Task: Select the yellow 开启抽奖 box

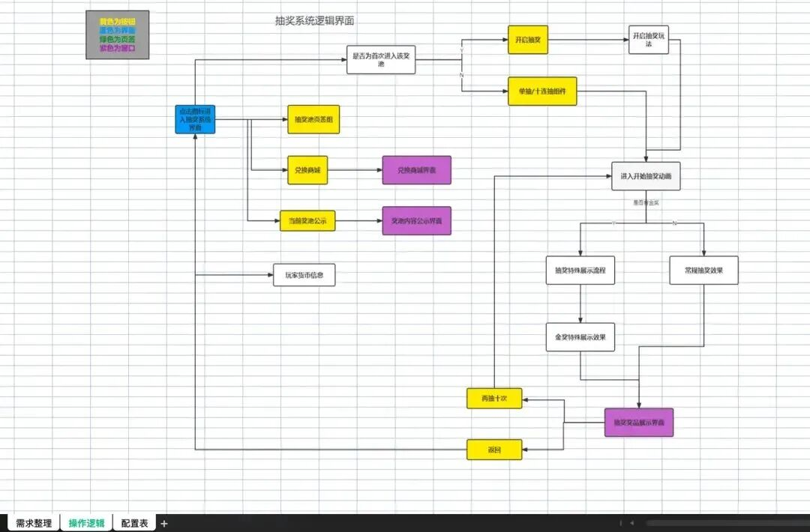Action: (528, 40)
